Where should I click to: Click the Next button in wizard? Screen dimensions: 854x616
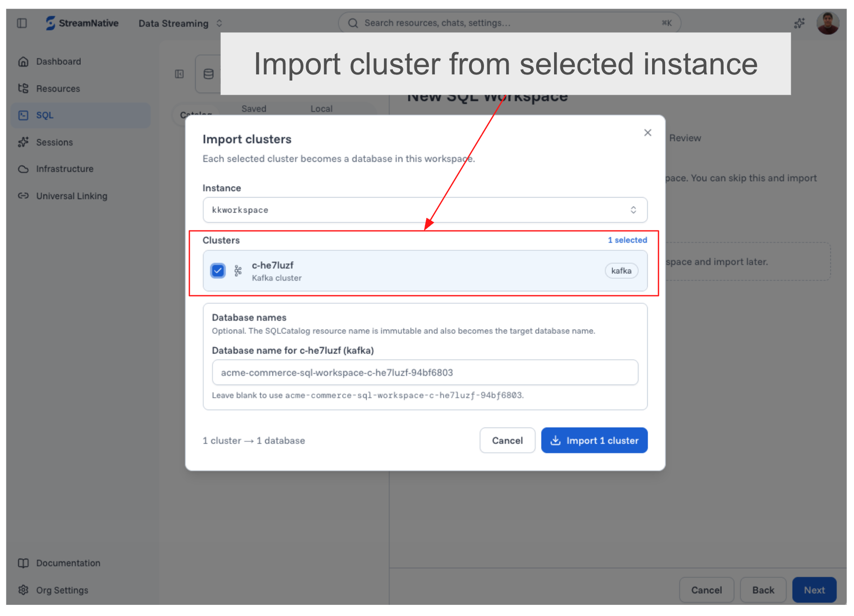click(814, 590)
